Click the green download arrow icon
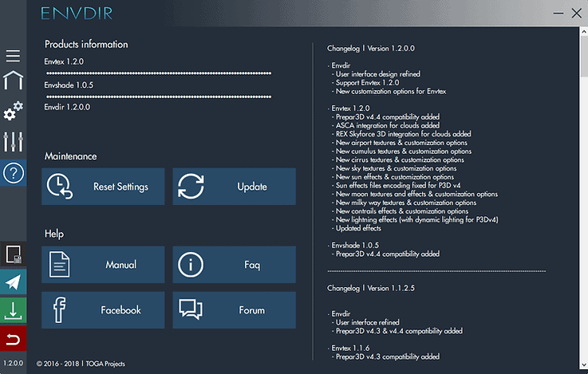The height and width of the screenshot is (374, 588). click(x=13, y=311)
